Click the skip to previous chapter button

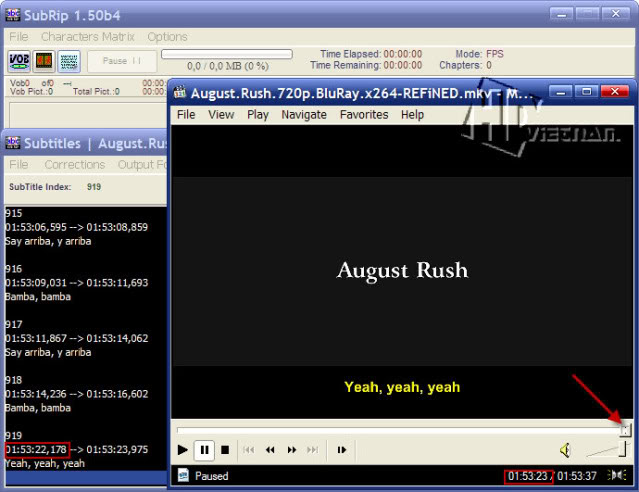pos(248,450)
